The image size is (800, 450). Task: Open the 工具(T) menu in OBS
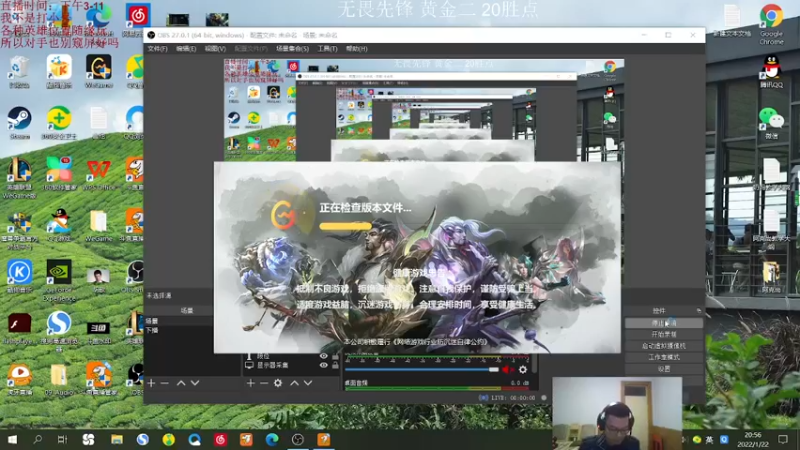coord(327,48)
